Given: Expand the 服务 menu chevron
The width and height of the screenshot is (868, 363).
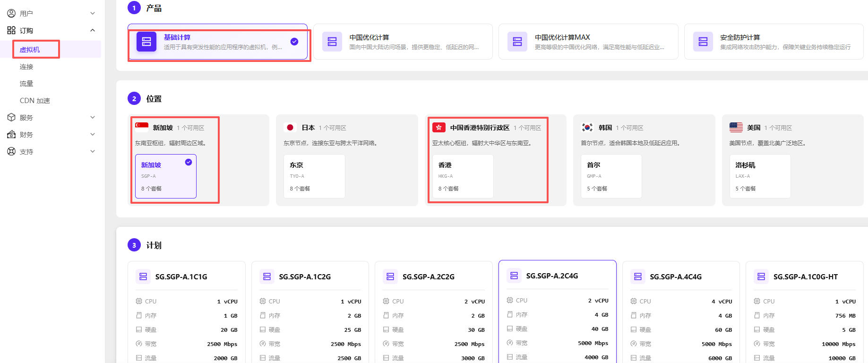Looking at the screenshot, I should 93,117.
